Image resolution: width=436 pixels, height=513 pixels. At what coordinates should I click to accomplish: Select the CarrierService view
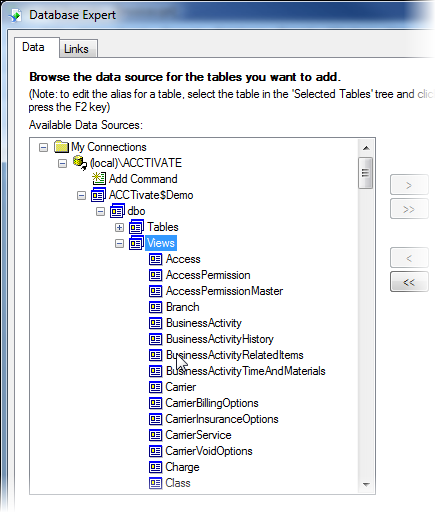click(x=198, y=435)
